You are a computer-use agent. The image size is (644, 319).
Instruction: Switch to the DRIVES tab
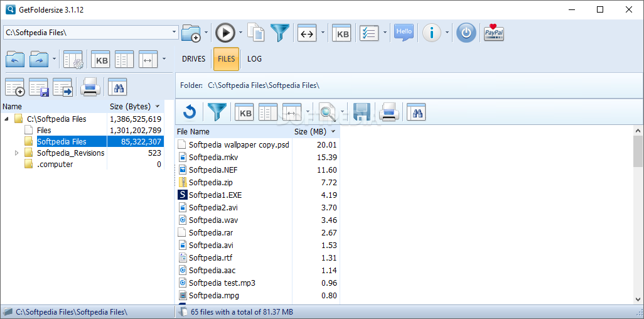[x=193, y=59]
